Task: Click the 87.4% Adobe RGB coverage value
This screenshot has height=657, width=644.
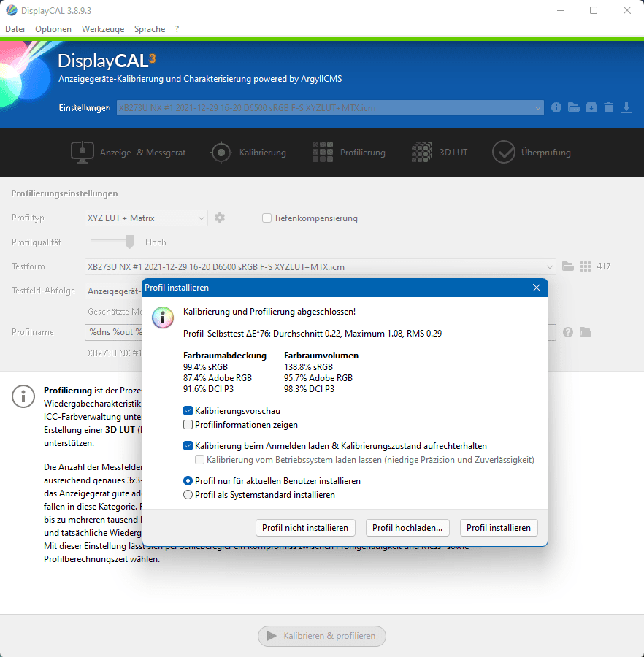Action: tap(218, 378)
